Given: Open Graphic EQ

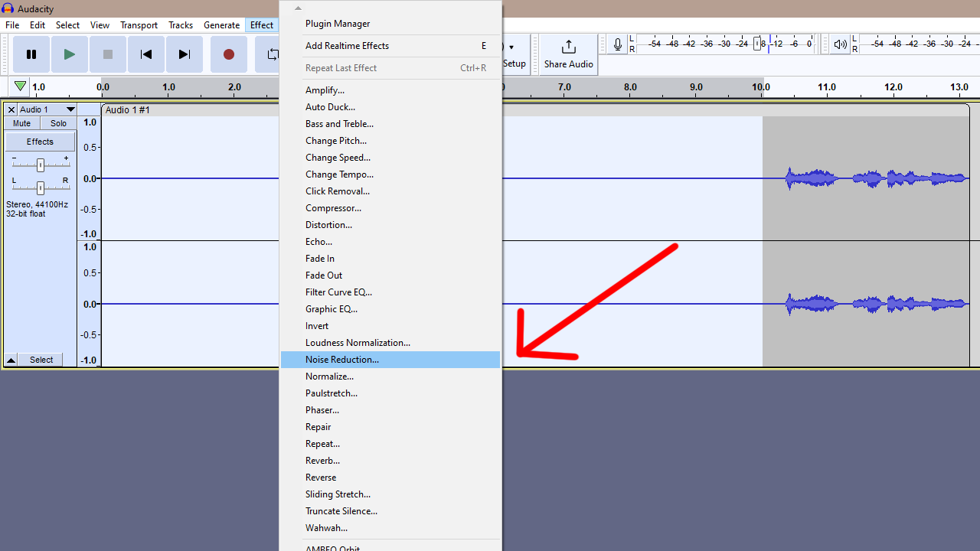Looking at the screenshot, I should click(390, 309).
